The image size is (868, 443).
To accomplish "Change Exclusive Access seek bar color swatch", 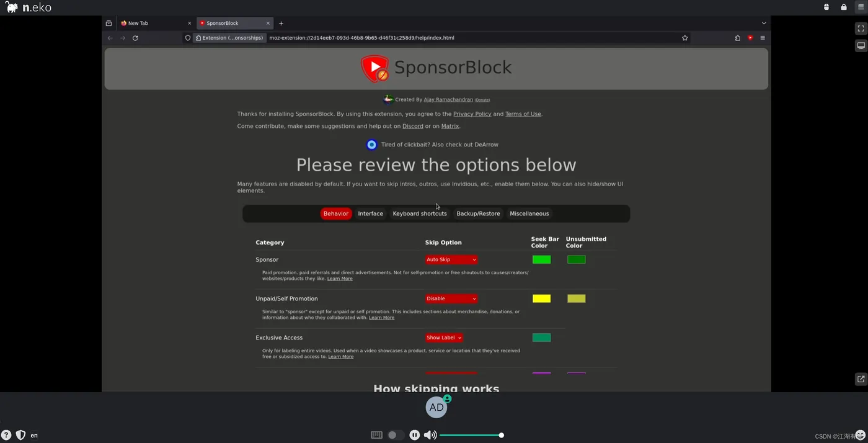I will [541, 338].
